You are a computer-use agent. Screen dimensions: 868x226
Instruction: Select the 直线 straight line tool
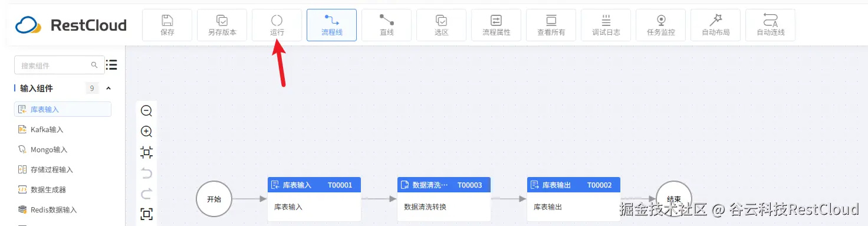pyautogui.click(x=387, y=25)
